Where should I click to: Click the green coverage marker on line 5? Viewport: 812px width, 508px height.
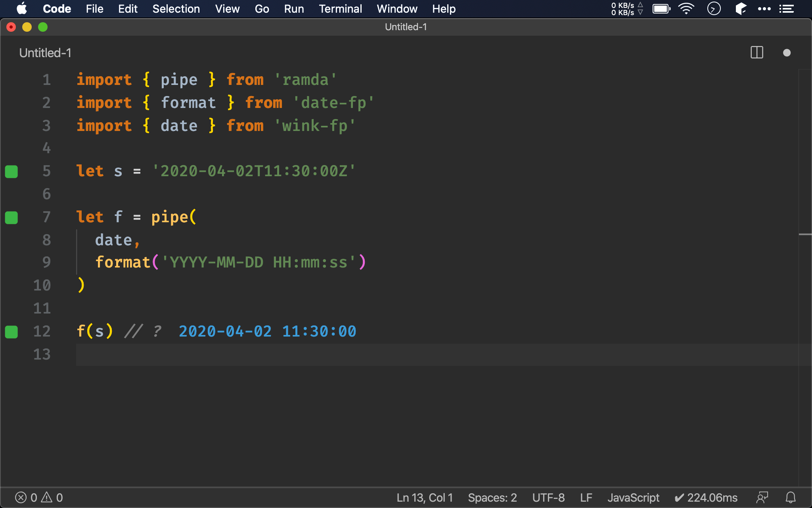(11, 171)
